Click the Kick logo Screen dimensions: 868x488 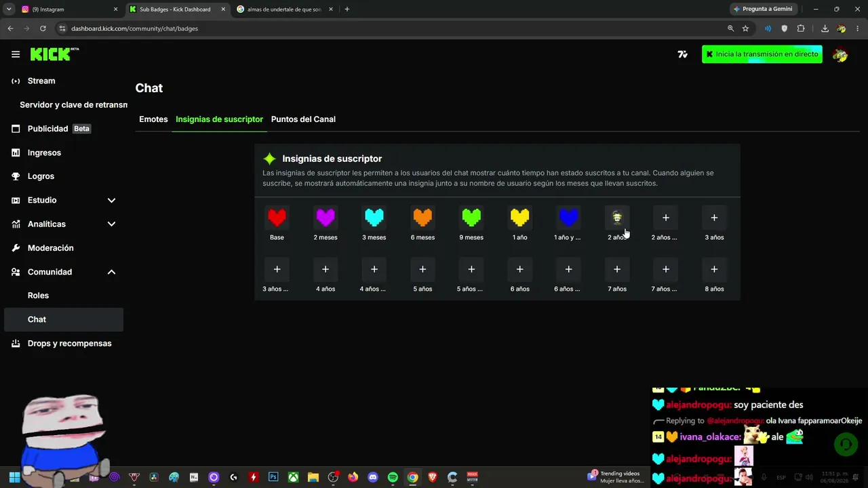click(54, 54)
